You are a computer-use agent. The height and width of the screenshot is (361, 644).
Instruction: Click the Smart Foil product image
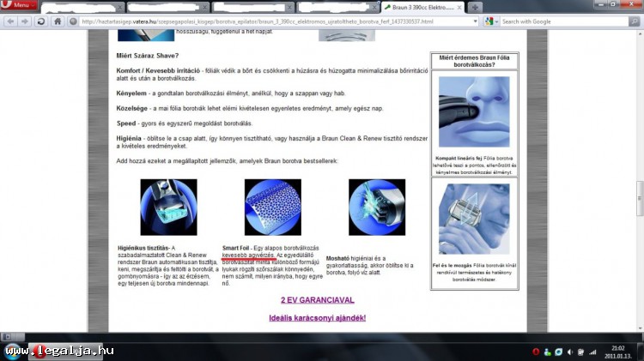[x=272, y=207]
